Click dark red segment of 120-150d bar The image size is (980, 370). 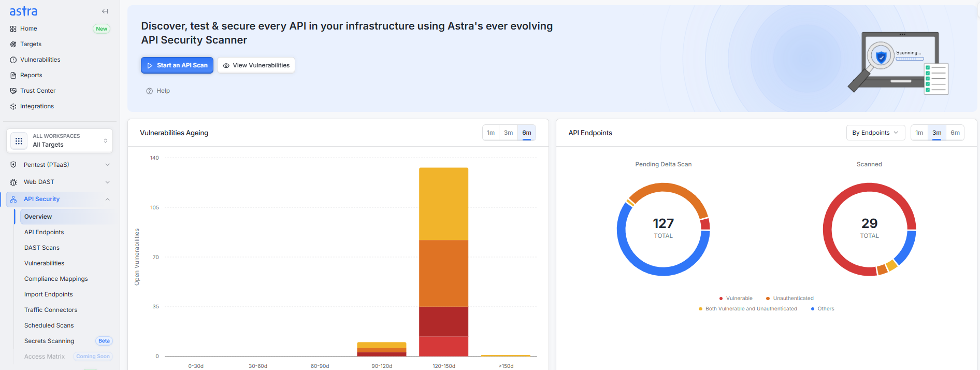click(x=443, y=321)
